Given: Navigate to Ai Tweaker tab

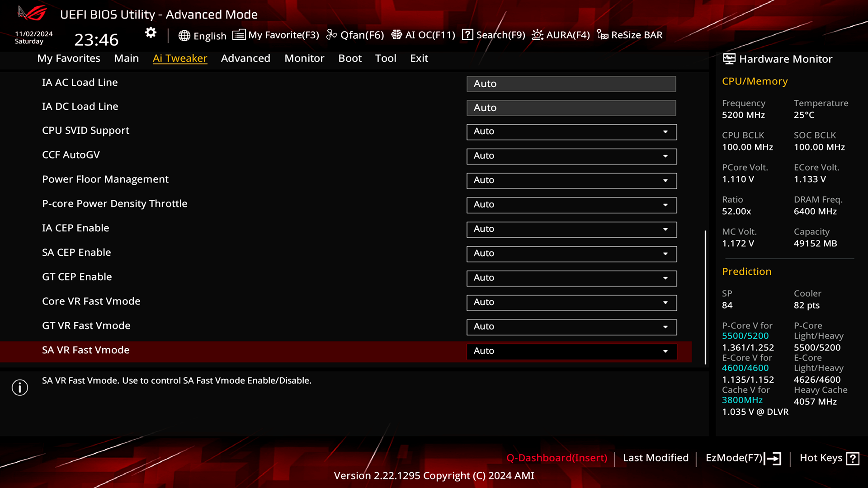Looking at the screenshot, I should 179,58.
